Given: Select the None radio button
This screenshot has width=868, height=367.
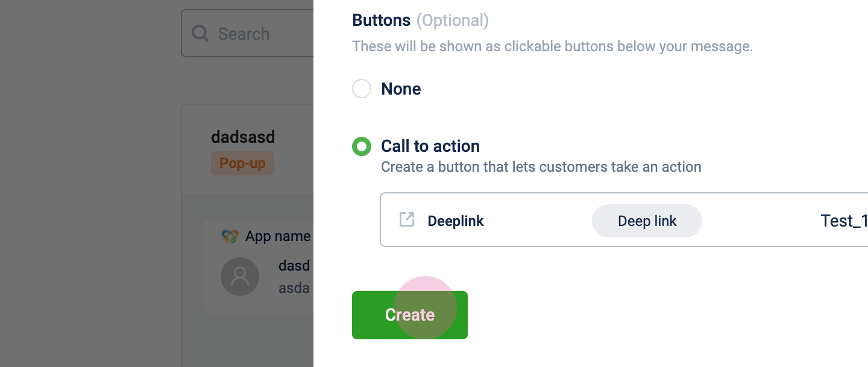Looking at the screenshot, I should [362, 89].
